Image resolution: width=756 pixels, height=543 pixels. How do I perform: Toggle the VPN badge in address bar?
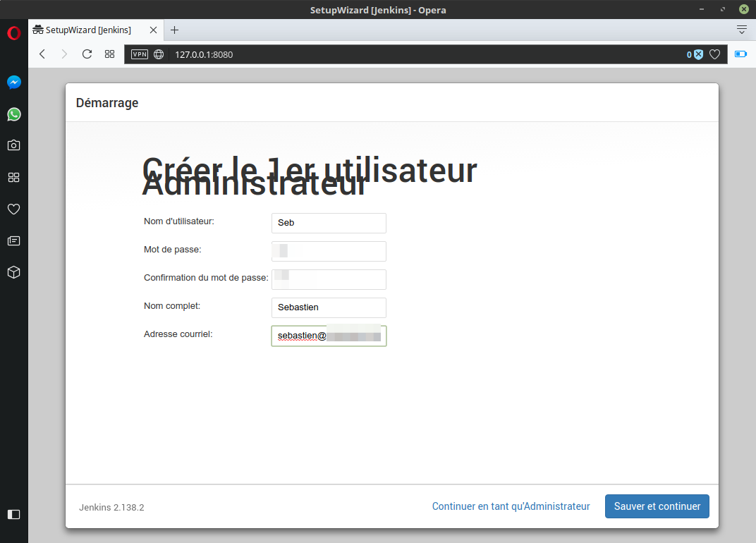pyautogui.click(x=140, y=54)
